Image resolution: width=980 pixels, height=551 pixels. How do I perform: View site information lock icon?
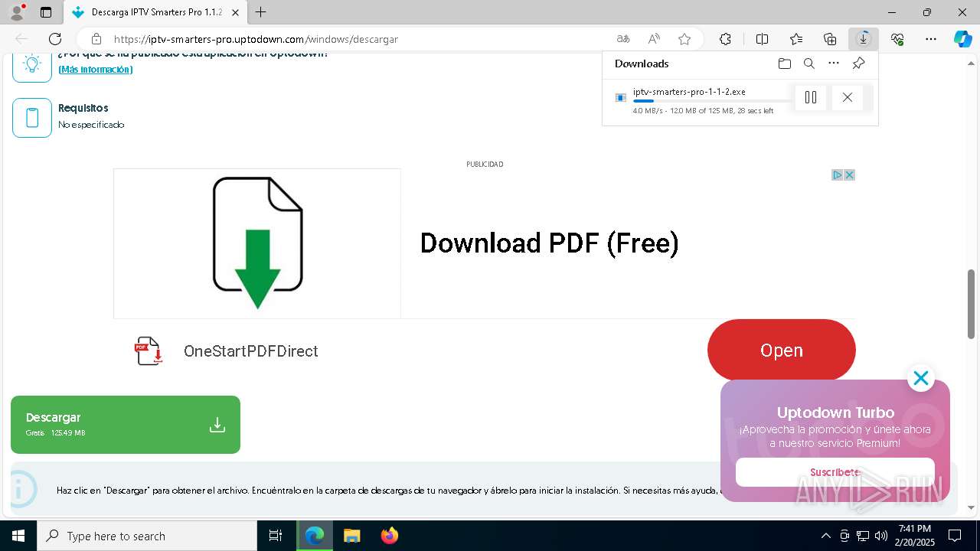click(x=96, y=39)
